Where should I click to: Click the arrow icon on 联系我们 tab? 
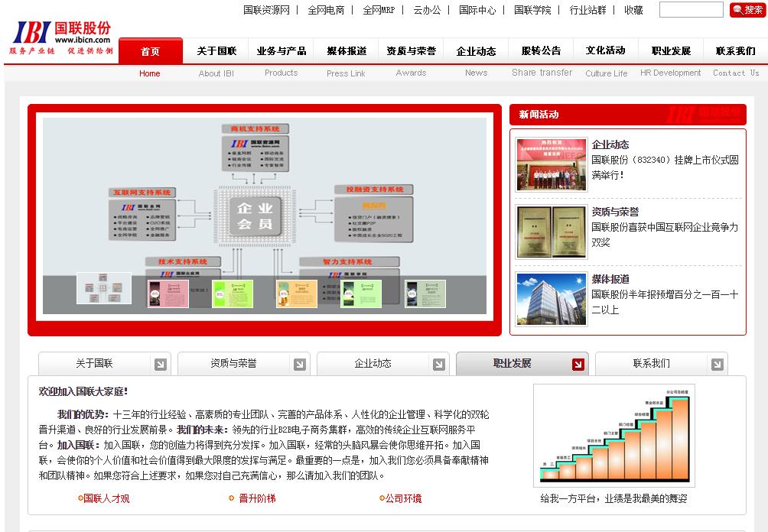coord(717,364)
